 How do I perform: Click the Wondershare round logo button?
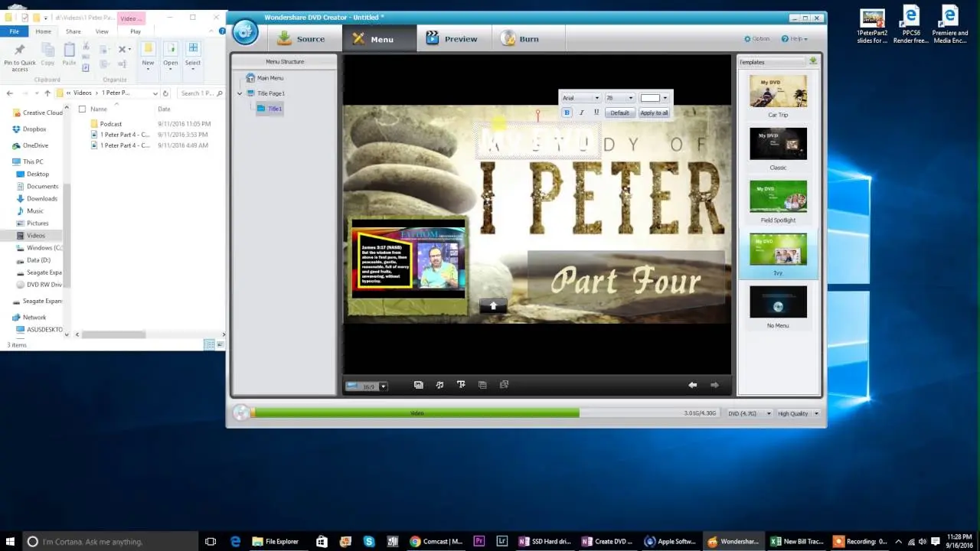click(x=245, y=32)
